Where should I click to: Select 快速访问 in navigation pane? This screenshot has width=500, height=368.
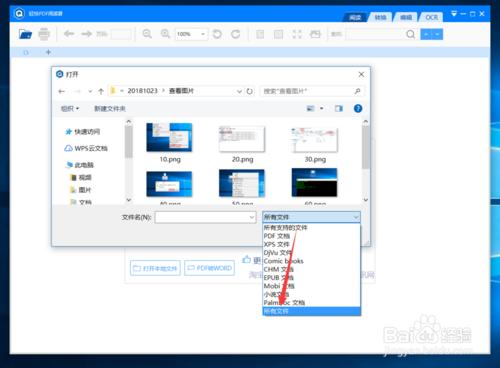point(83,132)
